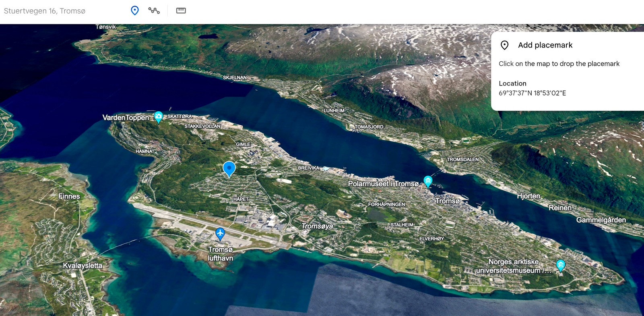Click the Tromsø lufthavn text label

(220, 254)
